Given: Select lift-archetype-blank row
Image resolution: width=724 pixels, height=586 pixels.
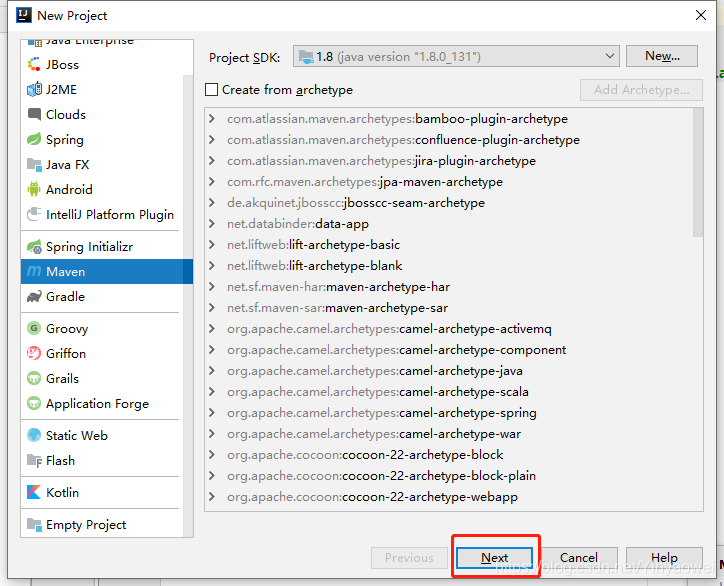Looking at the screenshot, I should [449, 266].
